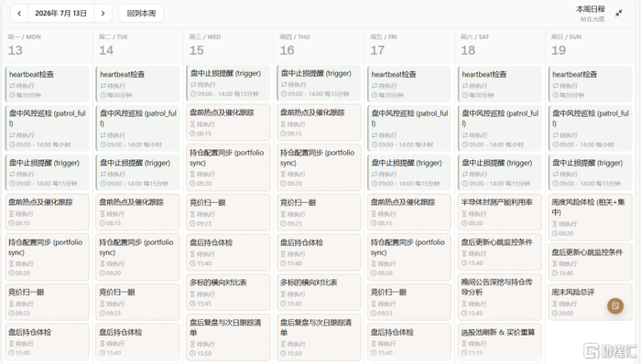Open Monday 持仓配置同步 (portfolio sync) card
Viewport: 641px width, 364px height.
pos(47,257)
